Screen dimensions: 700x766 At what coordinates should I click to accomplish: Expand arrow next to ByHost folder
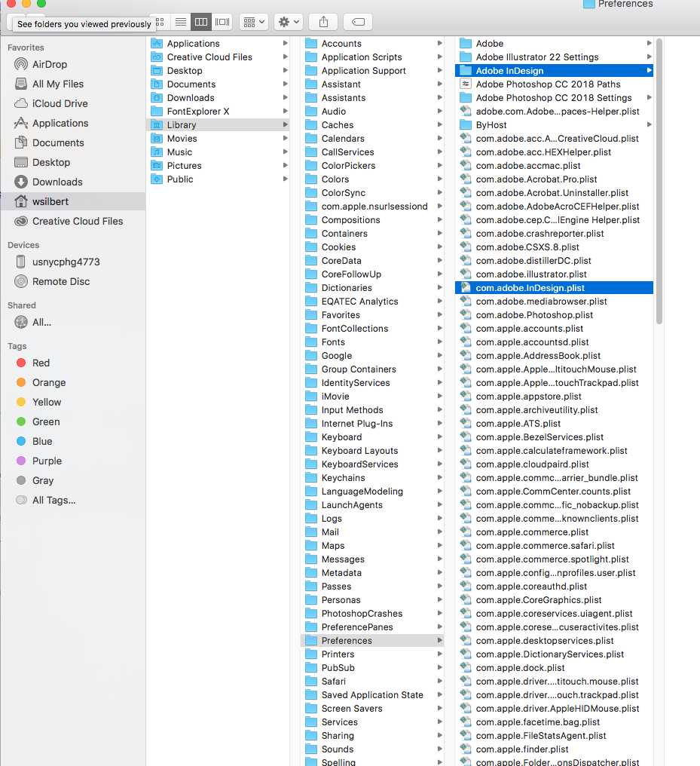[650, 124]
